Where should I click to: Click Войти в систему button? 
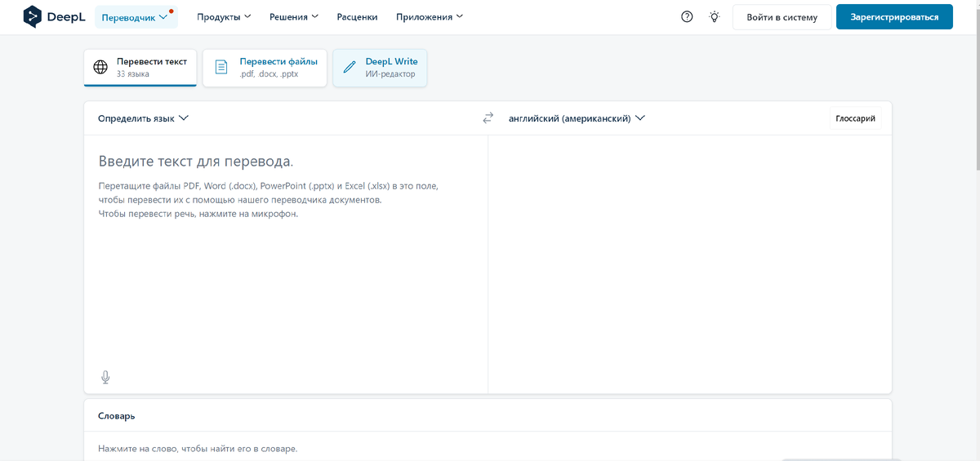pyautogui.click(x=782, y=17)
